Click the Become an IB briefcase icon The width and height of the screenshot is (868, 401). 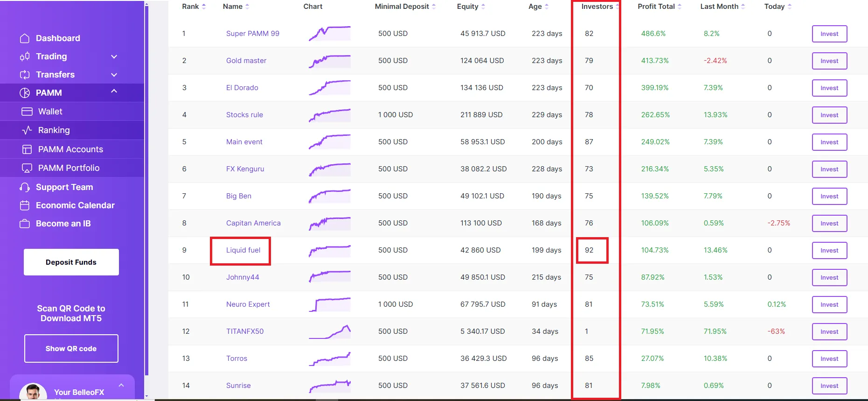[25, 224]
